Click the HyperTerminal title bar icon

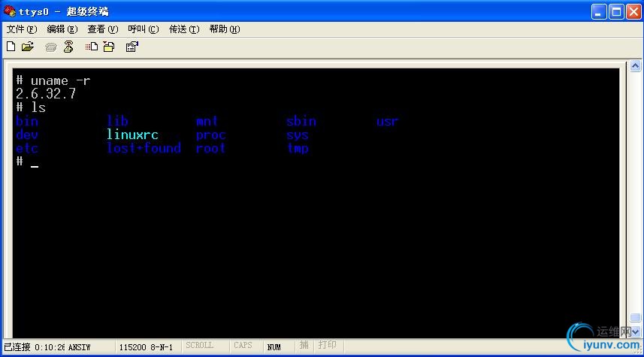pos(10,11)
